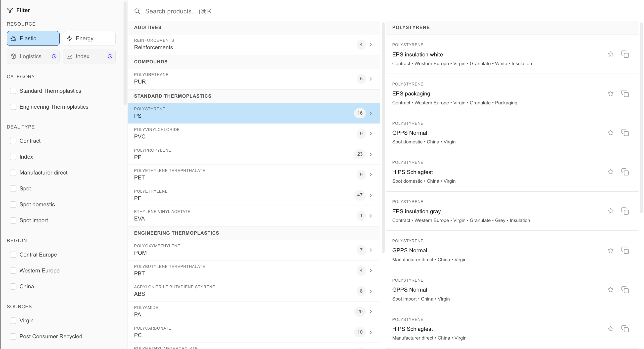644x349 pixels.
Task: Tick the Spot deal type checkbox
Action: click(x=13, y=188)
